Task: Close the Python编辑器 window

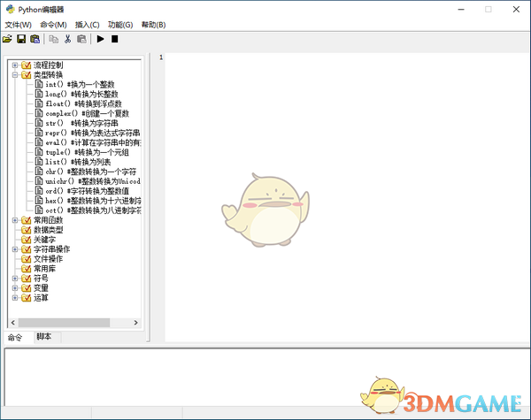Action: tap(516, 10)
